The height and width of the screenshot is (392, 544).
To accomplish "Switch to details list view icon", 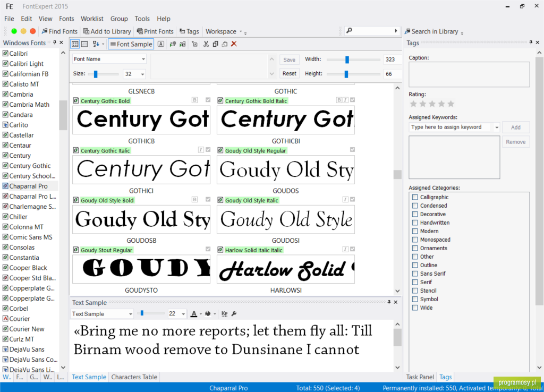I will 84,44.
